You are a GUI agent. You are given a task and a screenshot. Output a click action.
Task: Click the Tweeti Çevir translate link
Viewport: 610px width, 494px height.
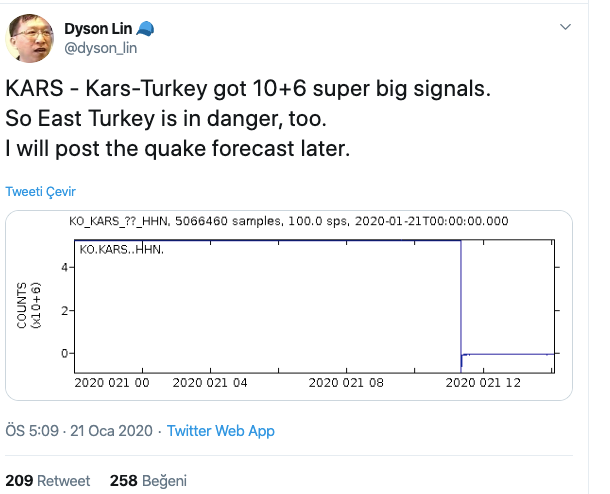40,191
